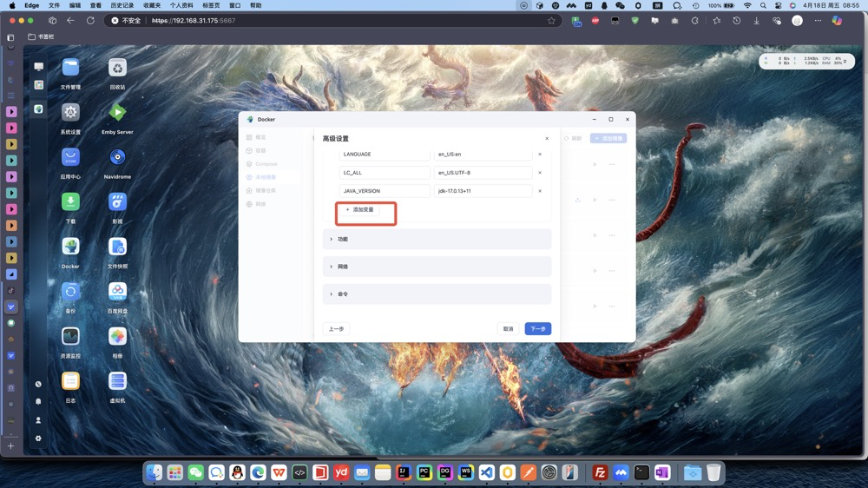Click the show desktop monitor icon in NAS sidebar
This screenshot has width=868, height=488.
[x=39, y=67]
